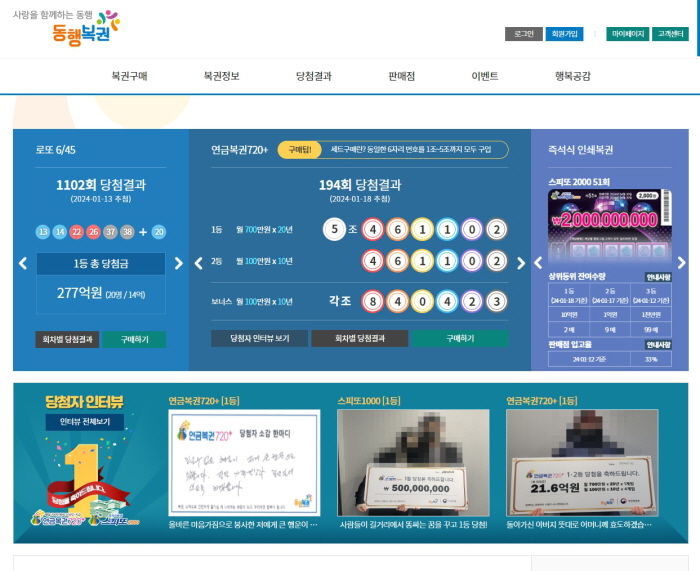Click the 각조 bonus label
700x571 pixels.
(x=340, y=301)
